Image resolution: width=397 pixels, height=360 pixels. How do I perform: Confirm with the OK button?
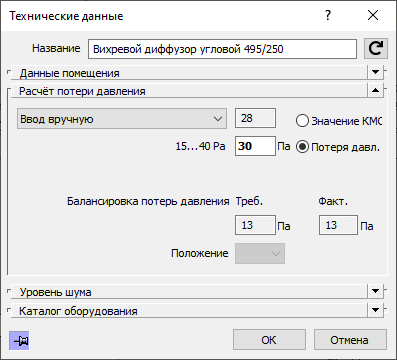point(269,340)
